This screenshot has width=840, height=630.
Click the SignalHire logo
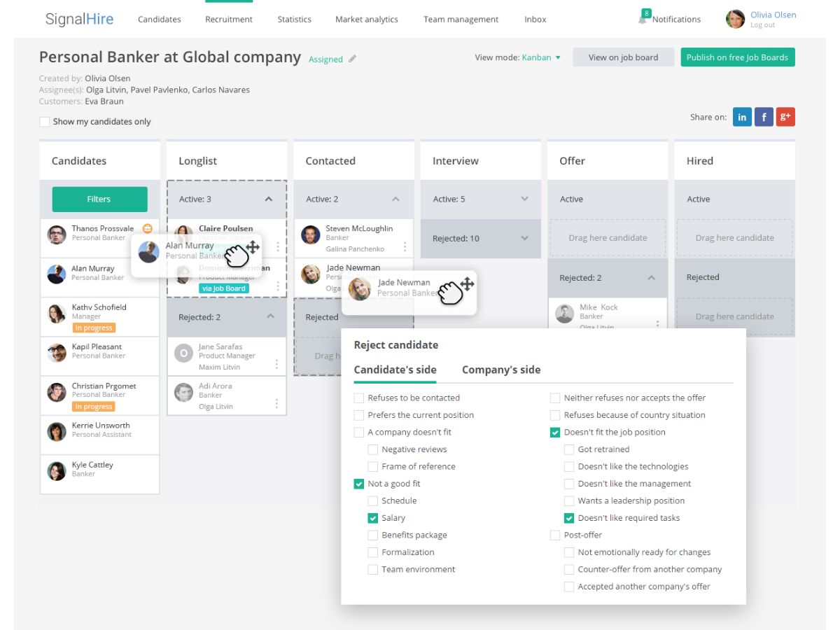pos(79,19)
